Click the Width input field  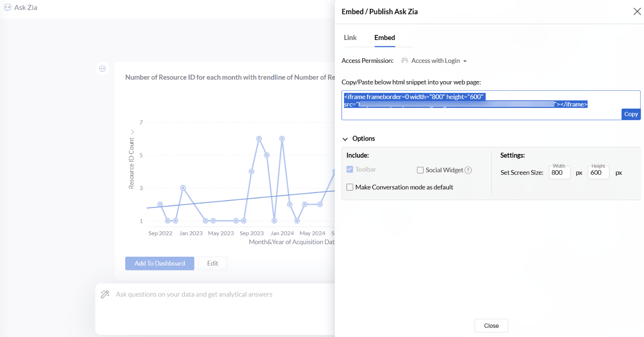[559, 173]
